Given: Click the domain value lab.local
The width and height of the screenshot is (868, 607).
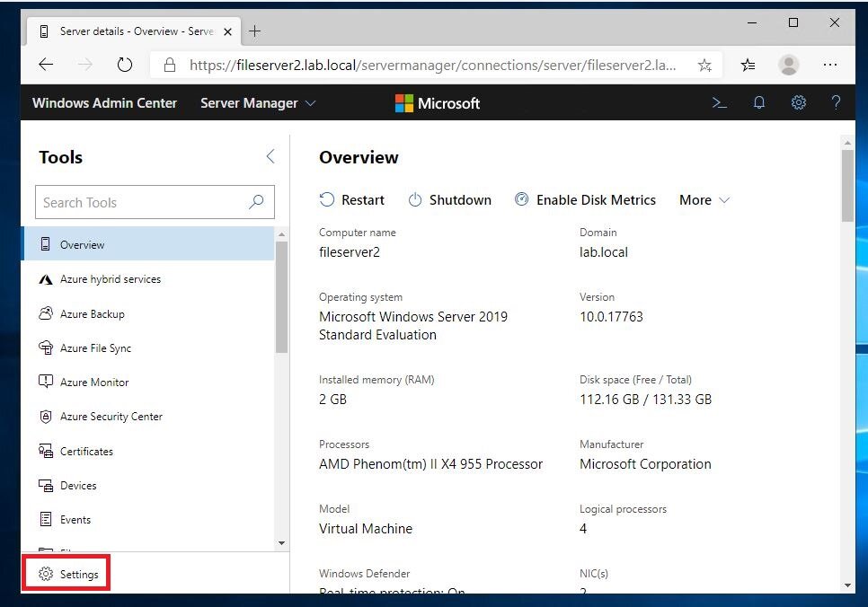Looking at the screenshot, I should coord(604,252).
